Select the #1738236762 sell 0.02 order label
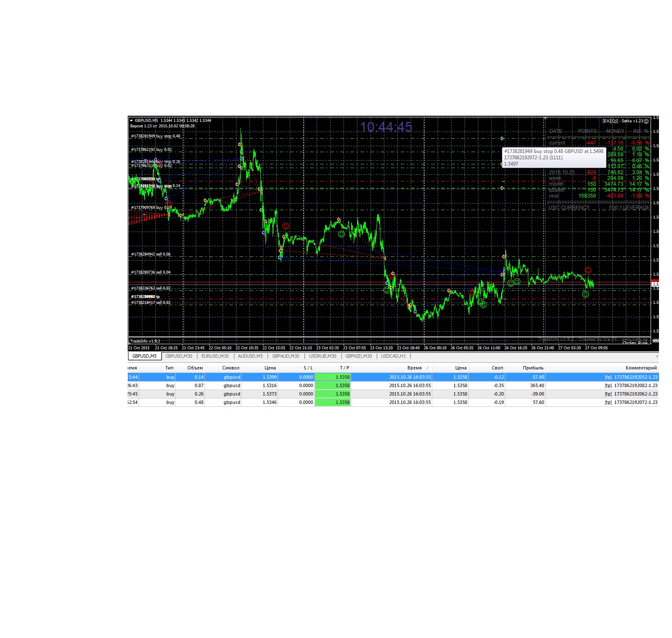The height and width of the screenshot is (638, 672). (151, 288)
